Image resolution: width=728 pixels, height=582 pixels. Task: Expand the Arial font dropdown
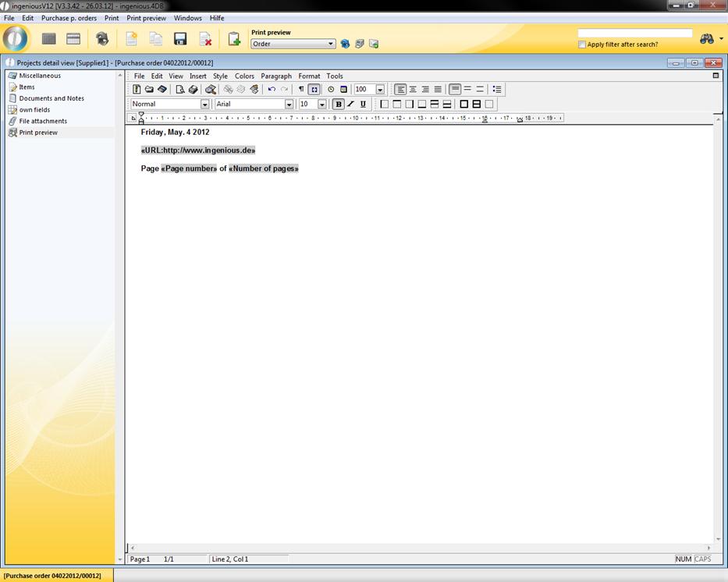pyautogui.click(x=289, y=105)
